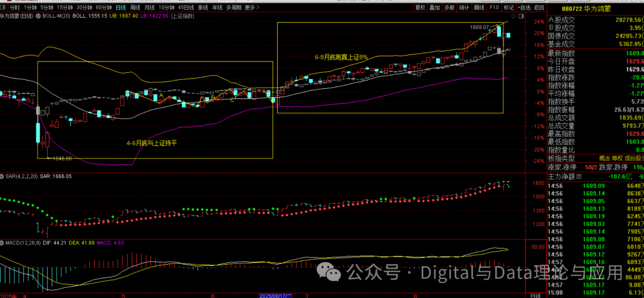Switch to 月线 monthly chart
Viewport: 644px width, 298px height.
point(150,7)
